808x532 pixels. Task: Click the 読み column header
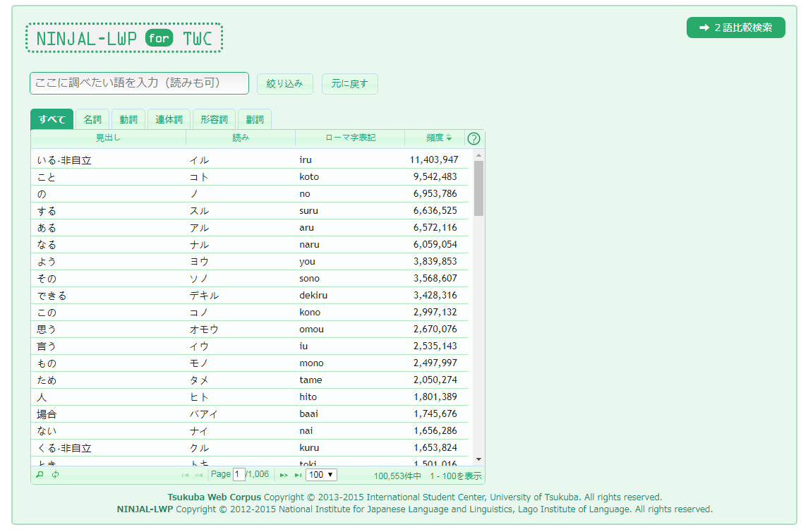click(x=241, y=138)
